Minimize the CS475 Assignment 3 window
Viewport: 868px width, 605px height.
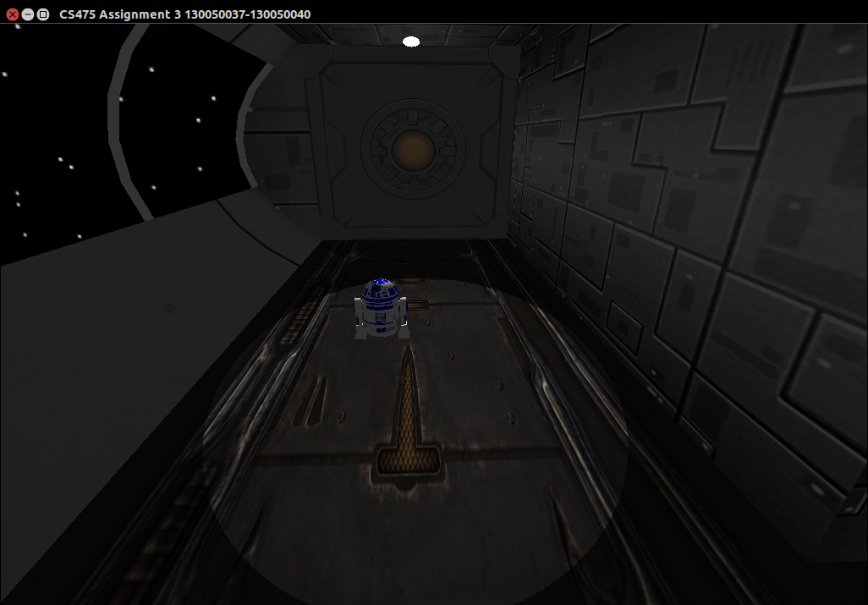coord(28,14)
